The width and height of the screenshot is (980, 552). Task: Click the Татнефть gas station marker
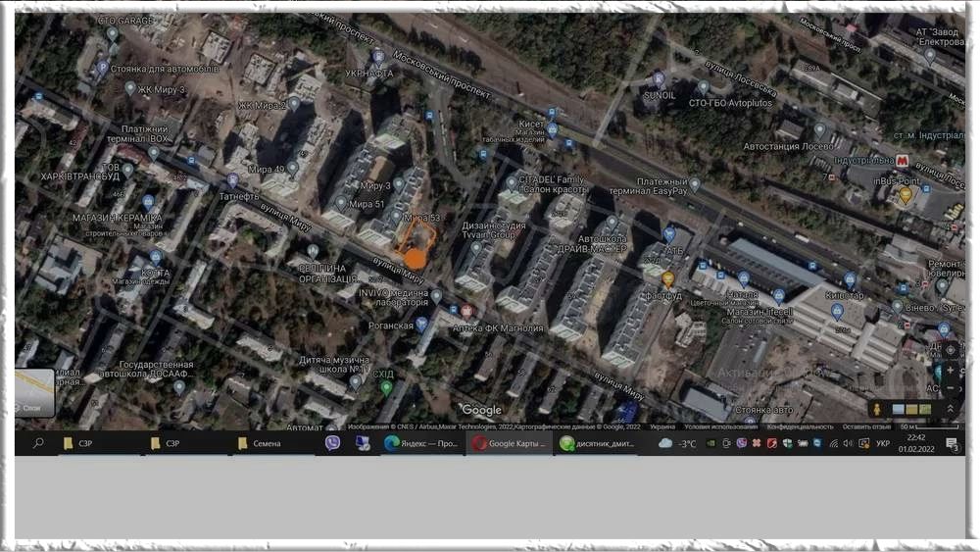click(232, 180)
